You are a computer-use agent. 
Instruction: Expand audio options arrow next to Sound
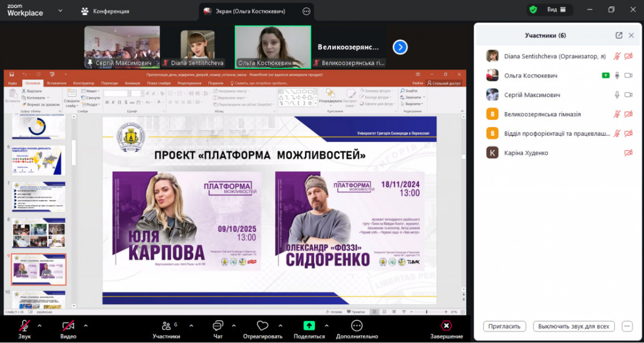39,325
